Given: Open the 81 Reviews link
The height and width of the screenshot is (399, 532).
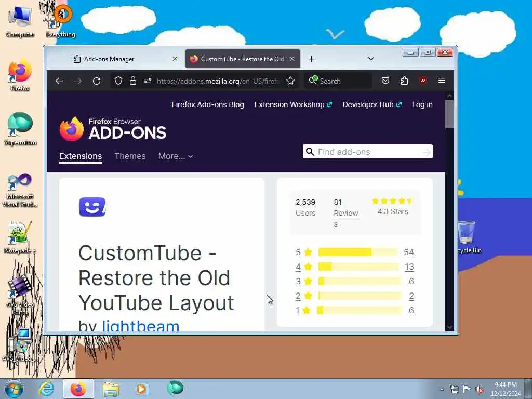Looking at the screenshot, I should pos(345,213).
